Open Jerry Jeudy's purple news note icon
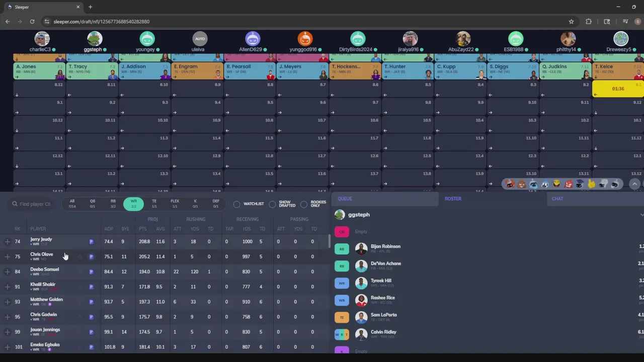644x362 pixels. point(91,242)
